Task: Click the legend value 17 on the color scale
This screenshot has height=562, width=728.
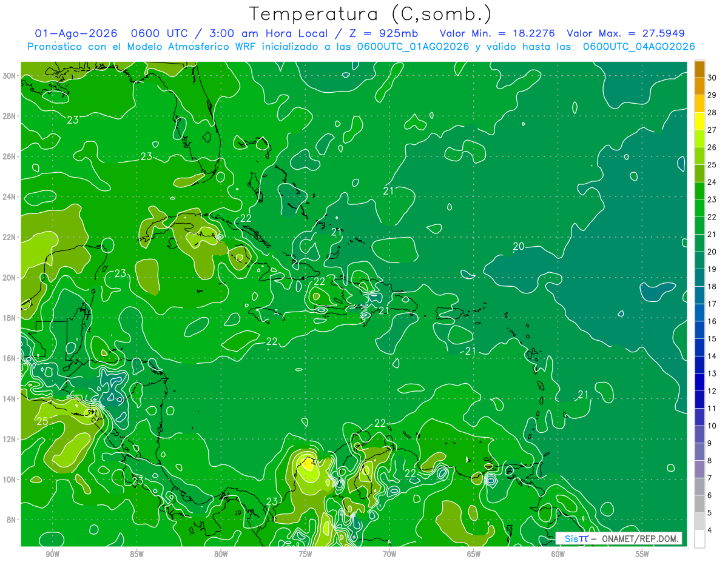Action: [x=712, y=304]
